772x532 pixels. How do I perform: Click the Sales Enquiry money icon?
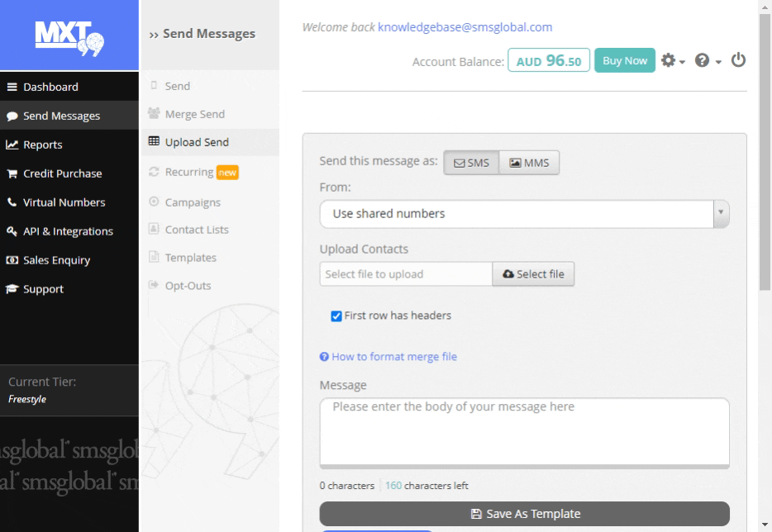tap(12, 260)
